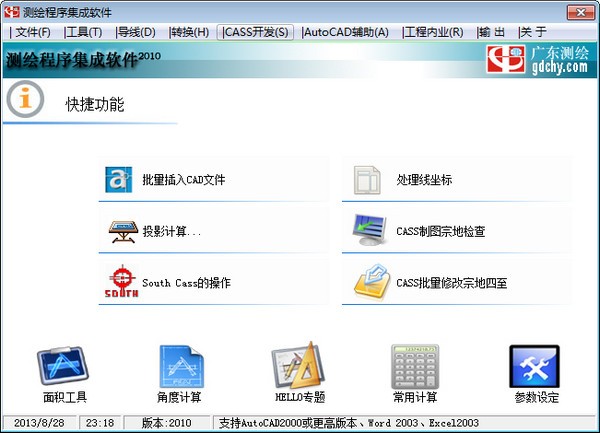Click the 角度计算 label
Viewport: 600px width, 433px height.
pyautogui.click(x=179, y=397)
